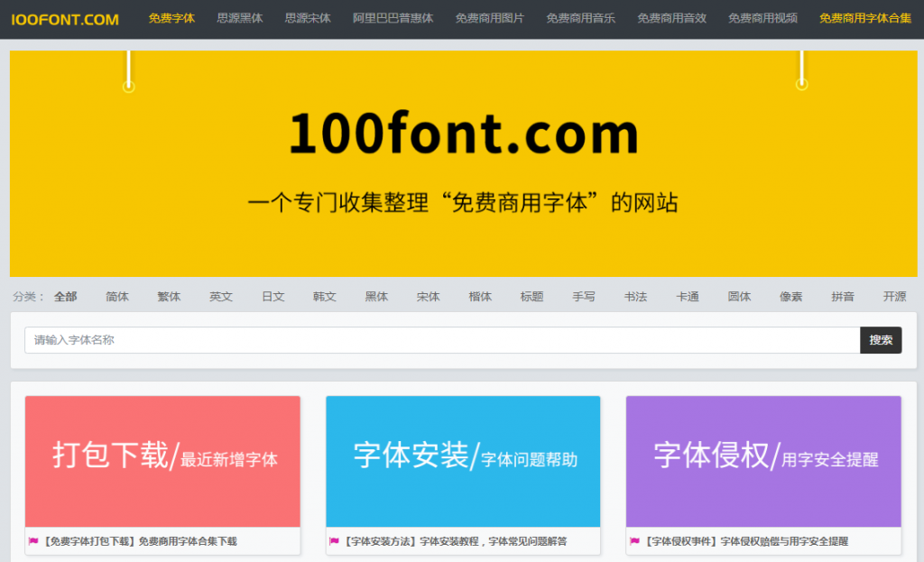Go to 思源黑体 in the top navigation
The height and width of the screenshot is (562, 924).
[x=240, y=18]
